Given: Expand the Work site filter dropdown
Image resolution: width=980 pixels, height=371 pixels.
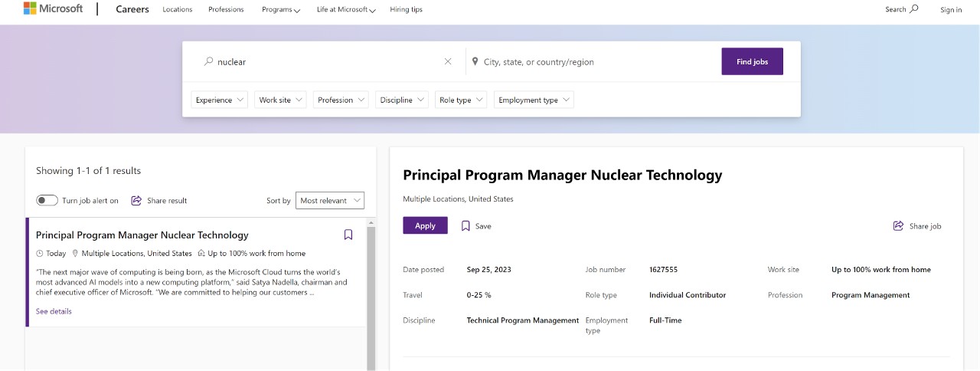Looking at the screenshot, I should [280, 100].
